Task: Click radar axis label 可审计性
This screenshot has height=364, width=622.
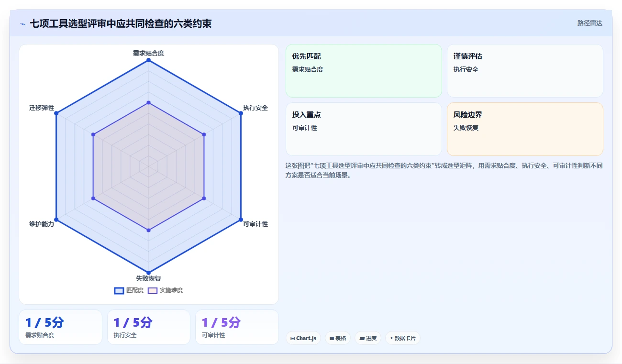Action: click(255, 224)
